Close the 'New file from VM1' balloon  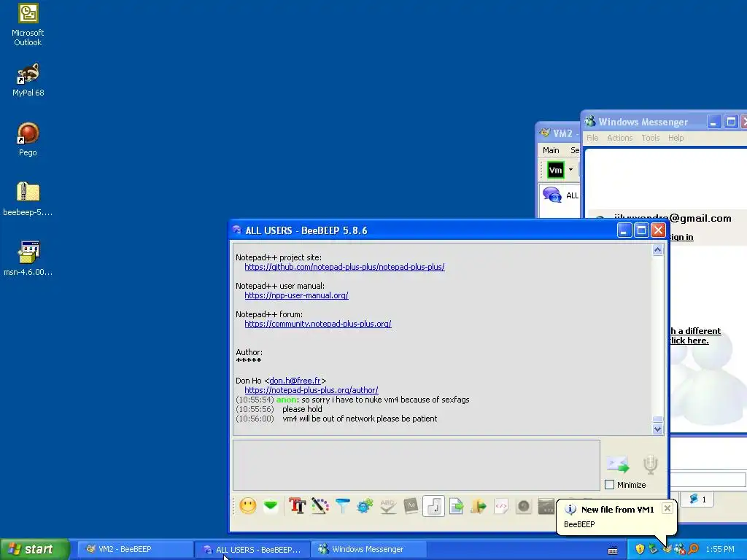pos(667,508)
